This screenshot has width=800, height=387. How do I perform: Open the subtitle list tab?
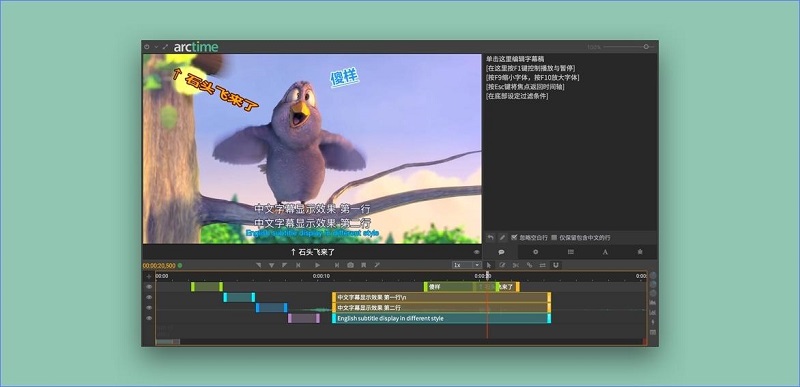[x=570, y=252]
